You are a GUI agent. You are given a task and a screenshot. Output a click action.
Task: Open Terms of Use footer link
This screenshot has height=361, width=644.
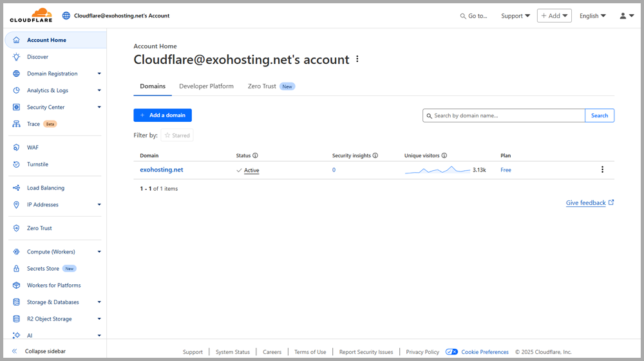(x=310, y=352)
